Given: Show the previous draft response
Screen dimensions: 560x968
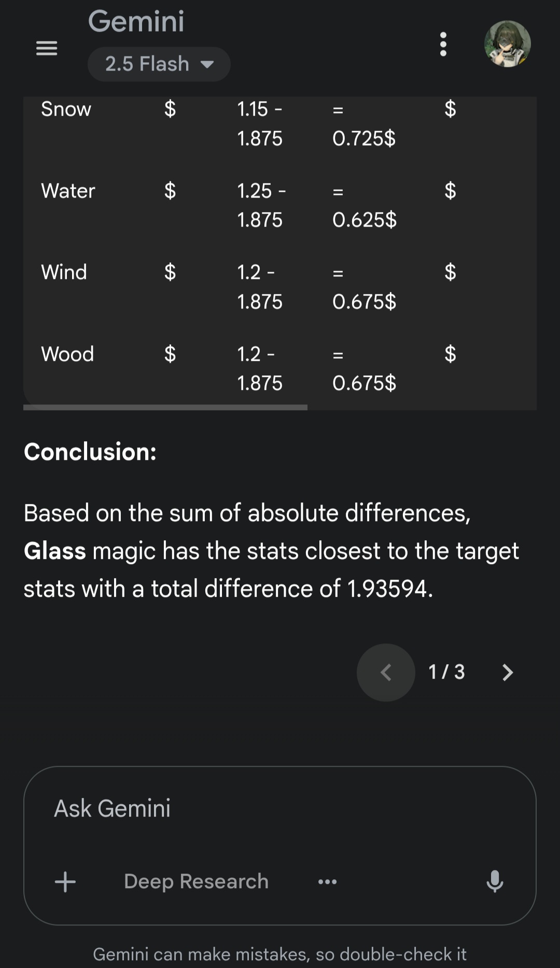Looking at the screenshot, I should [x=386, y=672].
